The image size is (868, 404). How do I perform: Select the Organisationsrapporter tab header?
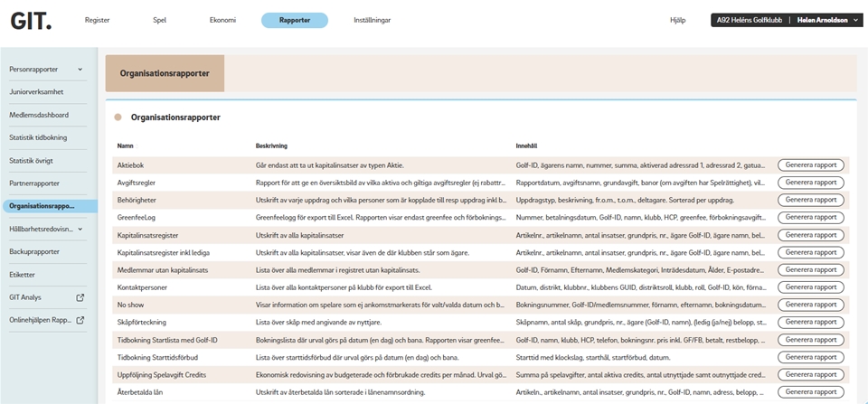click(x=165, y=74)
